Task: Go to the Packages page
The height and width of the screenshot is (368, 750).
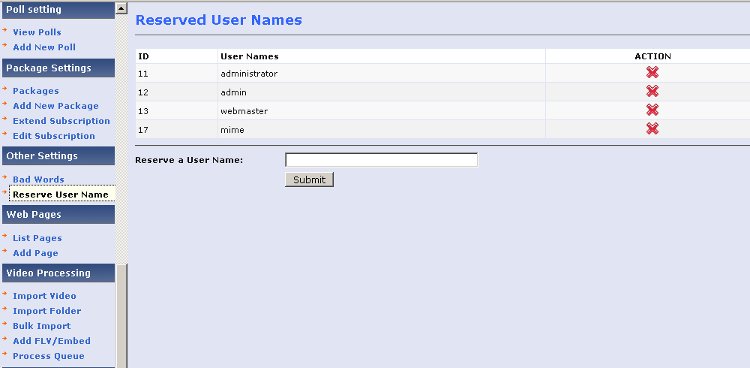Action: (36, 91)
